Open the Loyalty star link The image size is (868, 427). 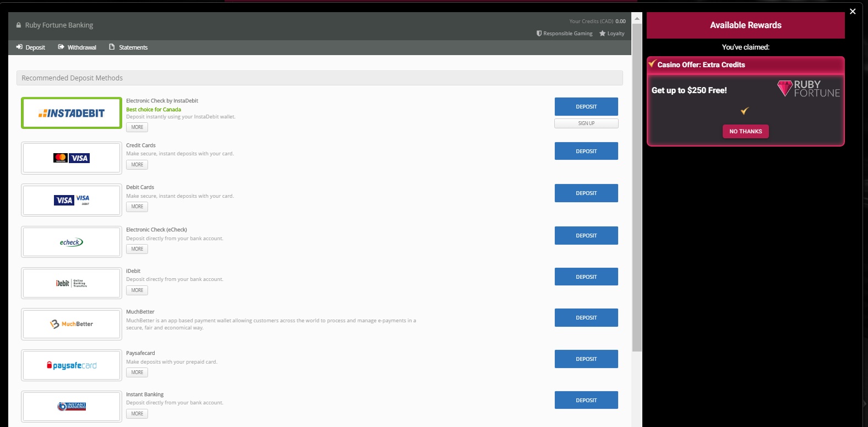pyautogui.click(x=612, y=34)
